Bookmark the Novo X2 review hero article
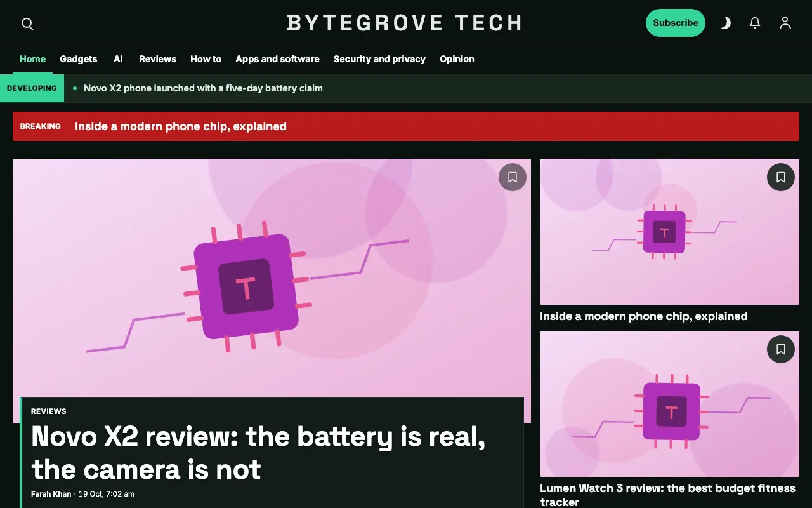The width and height of the screenshot is (812, 508). click(513, 177)
